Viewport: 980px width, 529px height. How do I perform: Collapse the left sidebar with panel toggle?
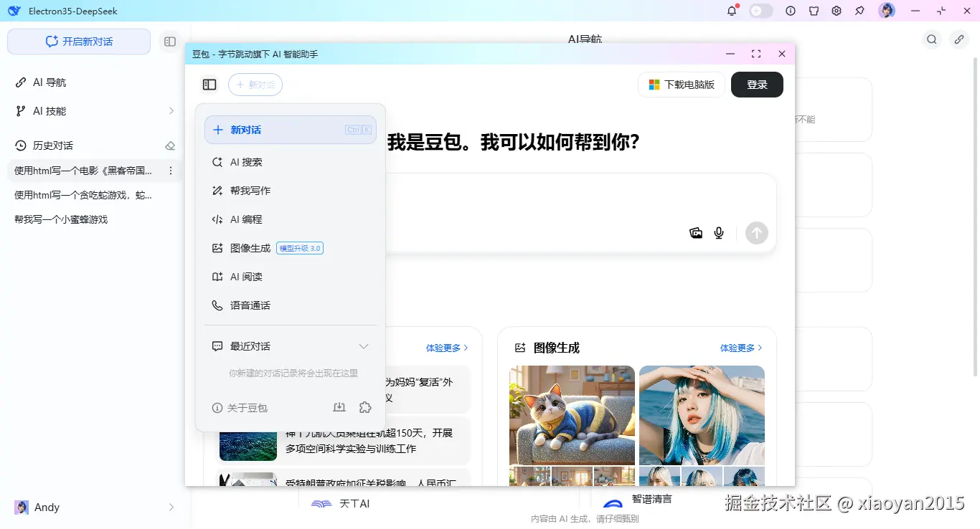pos(169,42)
